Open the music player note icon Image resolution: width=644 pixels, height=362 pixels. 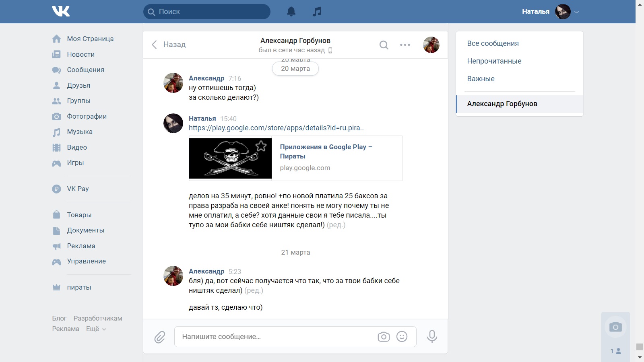pyautogui.click(x=317, y=12)
